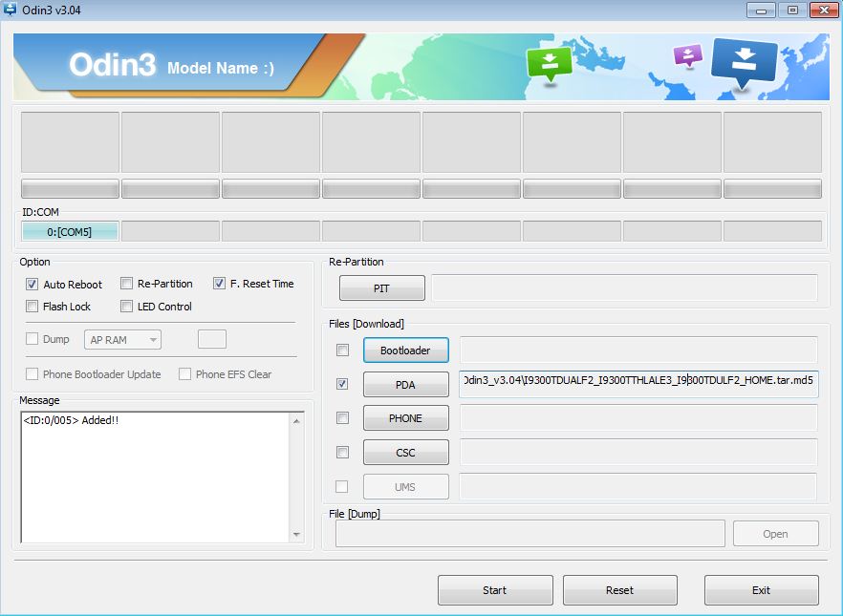Viewport: 843px width, 616px height.
Task: Toggle F. Reset Time checkbox
Action: click(220, 284)
